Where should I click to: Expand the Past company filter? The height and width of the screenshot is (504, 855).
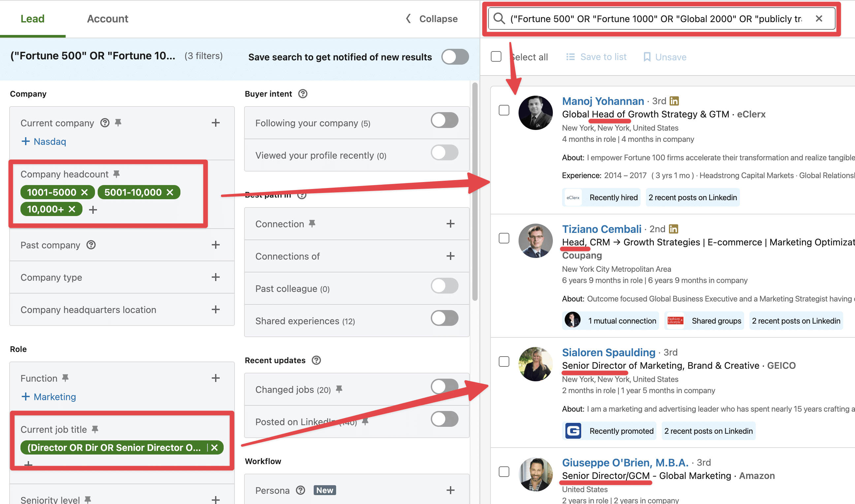(215, 244)
